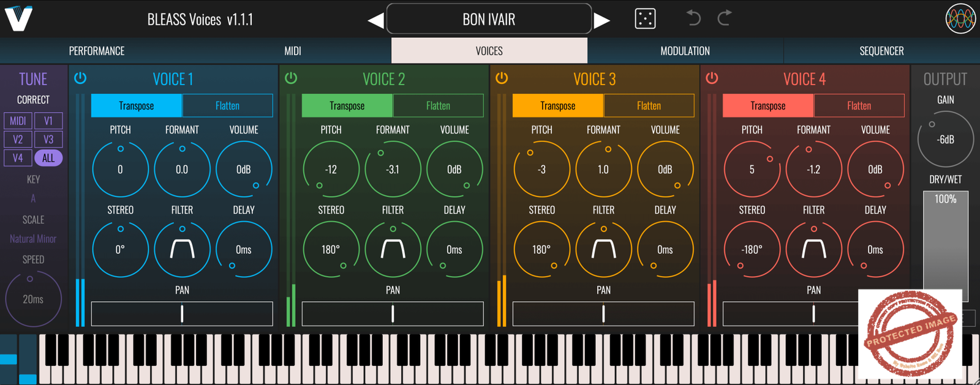Select Tune Correct V2 button
Viewport: 980px width, 385px height.
18,140
